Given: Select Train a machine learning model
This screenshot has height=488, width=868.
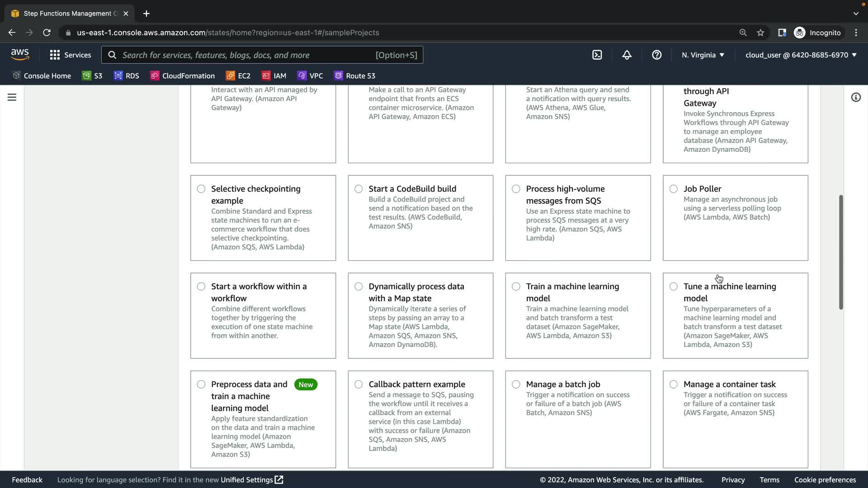Looking at the screenshot, I should pos(516,286).
